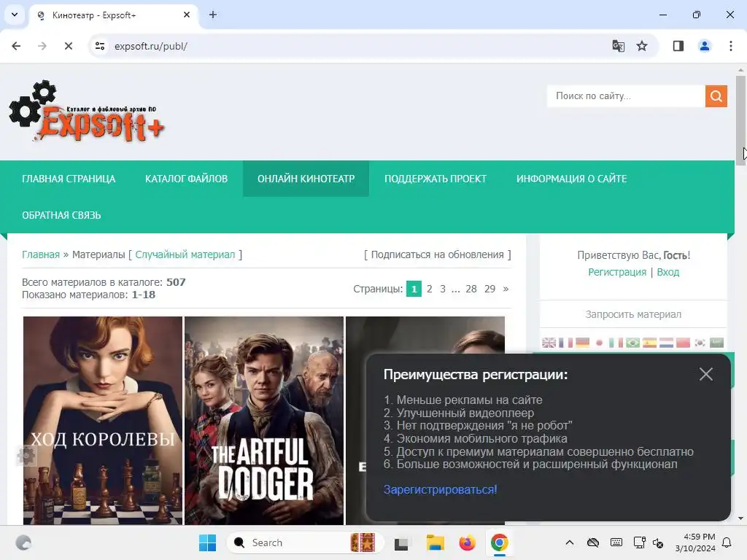Select the South Korean flag
Image resolution: width=747 pixels, height=560 pixels.
coord(700,343)
